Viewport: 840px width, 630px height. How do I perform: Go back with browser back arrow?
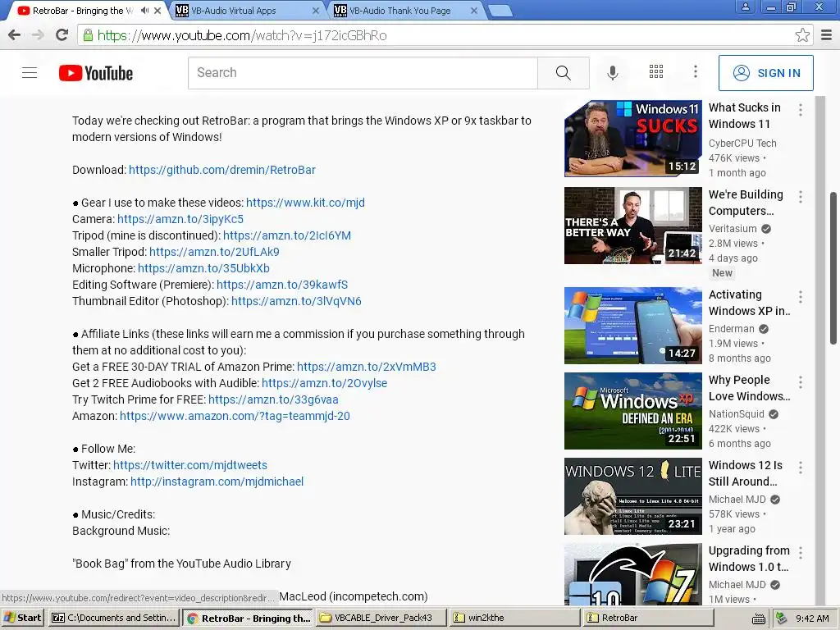[15, 35]
